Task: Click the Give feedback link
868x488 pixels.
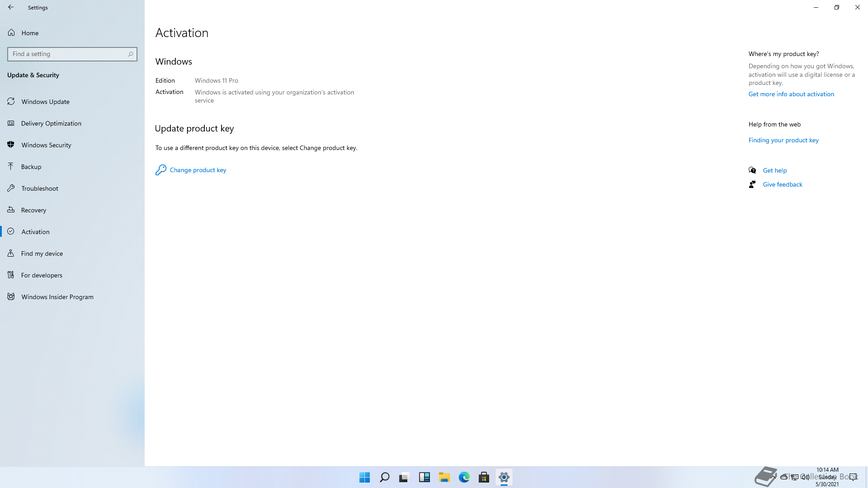Action: [x=783, y=184]
